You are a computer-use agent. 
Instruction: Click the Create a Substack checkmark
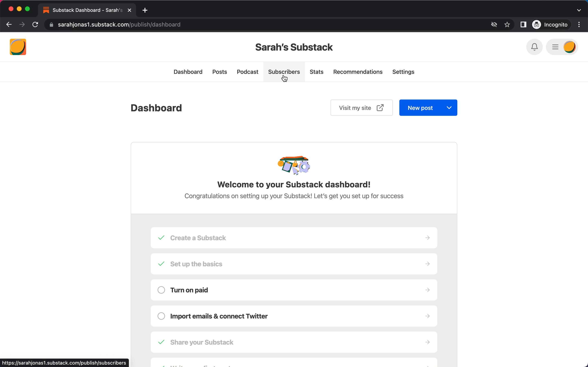(161, 238)
